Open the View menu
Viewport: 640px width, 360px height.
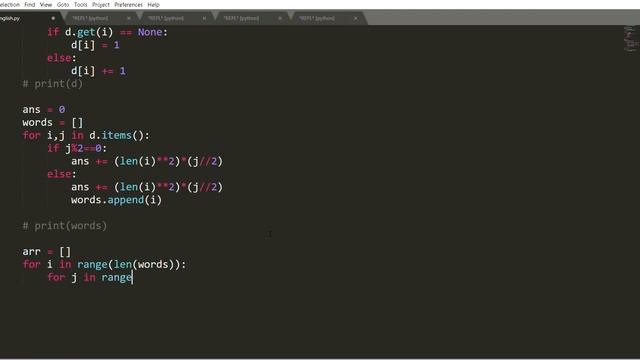[x=46, y=4]
